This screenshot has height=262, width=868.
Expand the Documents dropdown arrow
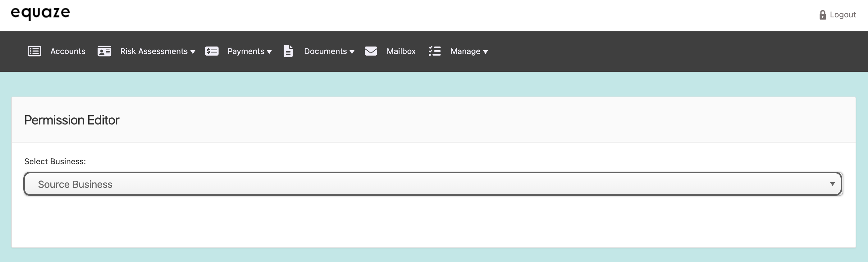click(352, 52)
